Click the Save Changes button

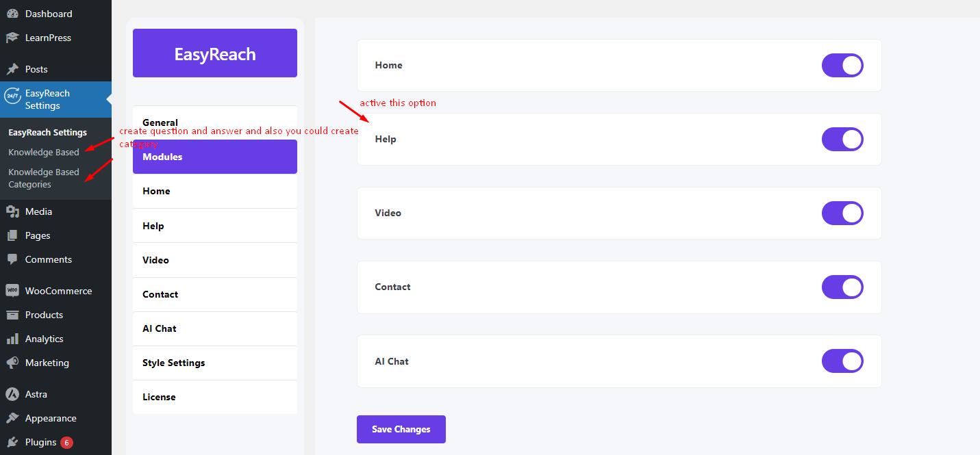(401, 429)
